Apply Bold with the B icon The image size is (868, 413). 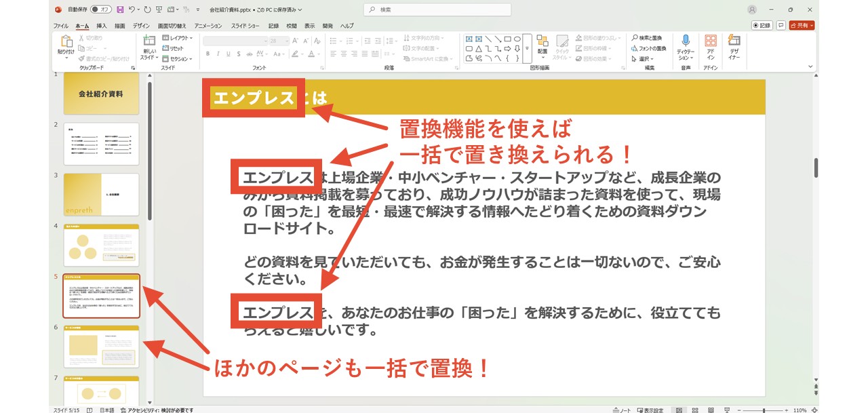(x=208, y=54)
